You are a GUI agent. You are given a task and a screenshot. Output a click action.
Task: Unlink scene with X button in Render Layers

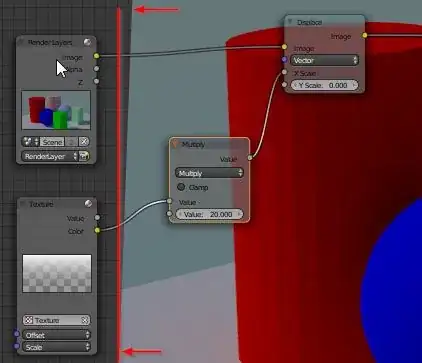point(84,142)
